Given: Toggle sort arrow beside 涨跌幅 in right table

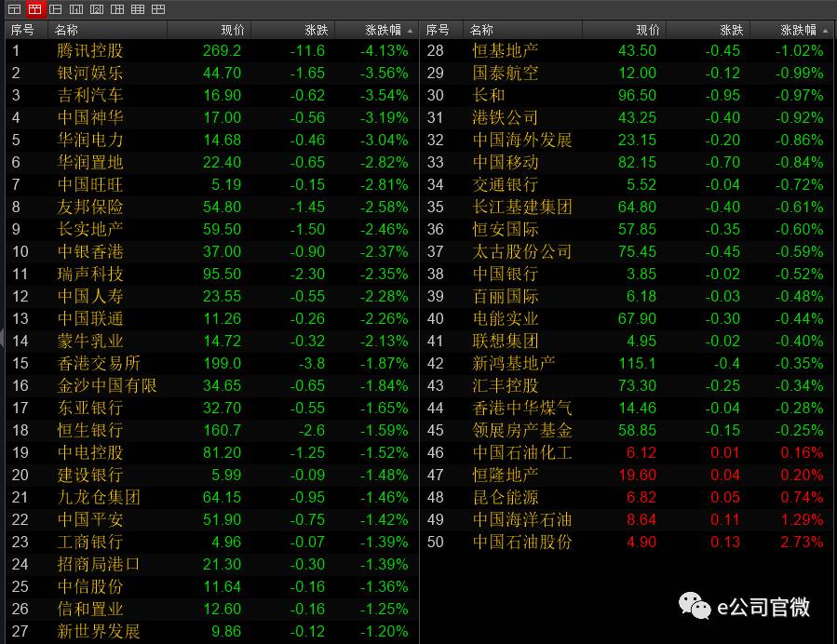Looking at the screenshot, I should [x=825, y=31].
